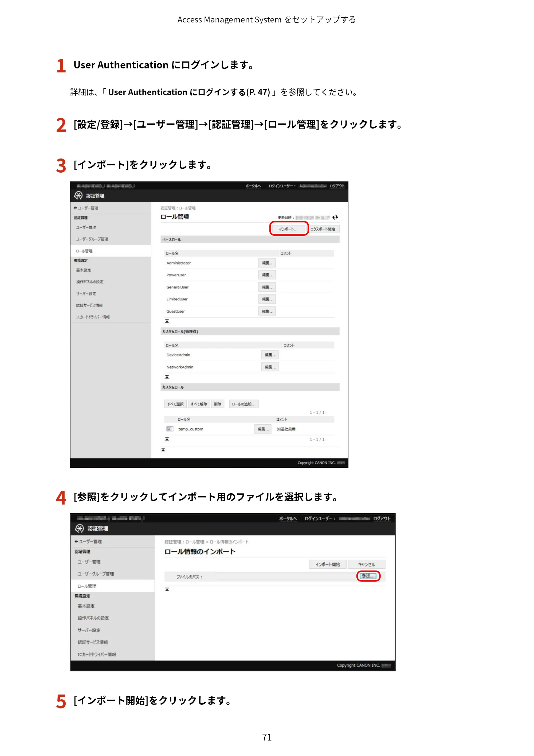Click the bottom page-top arrow icon on ロール管理 page
The height and width of the screenshot is (756, 534).
click(x=163, y=449)
